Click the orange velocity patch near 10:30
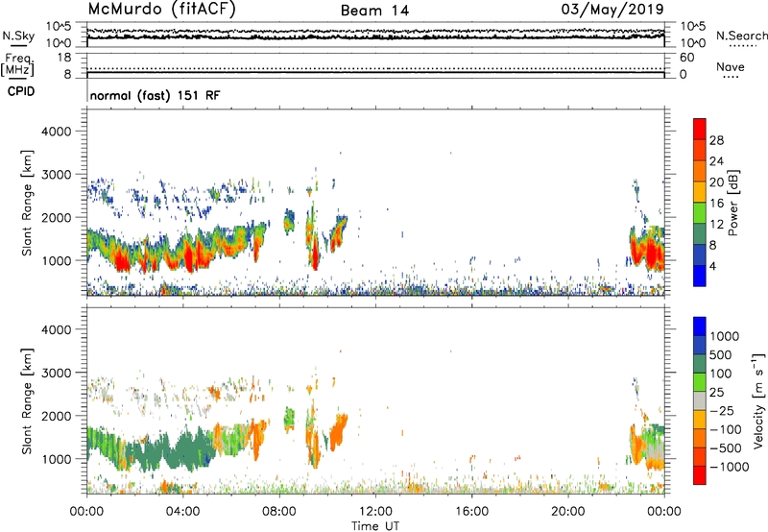The width and height of the screenshot is (768, 532). point(338,431)
